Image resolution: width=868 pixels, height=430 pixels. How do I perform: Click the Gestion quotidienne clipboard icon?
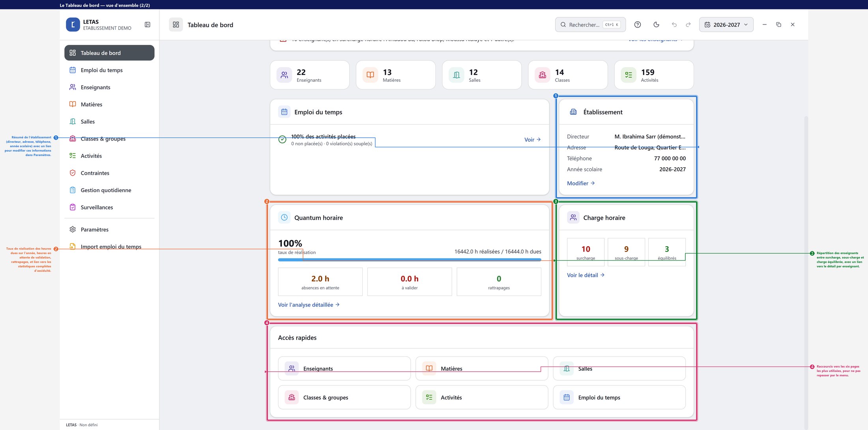[x=73, y=190]
